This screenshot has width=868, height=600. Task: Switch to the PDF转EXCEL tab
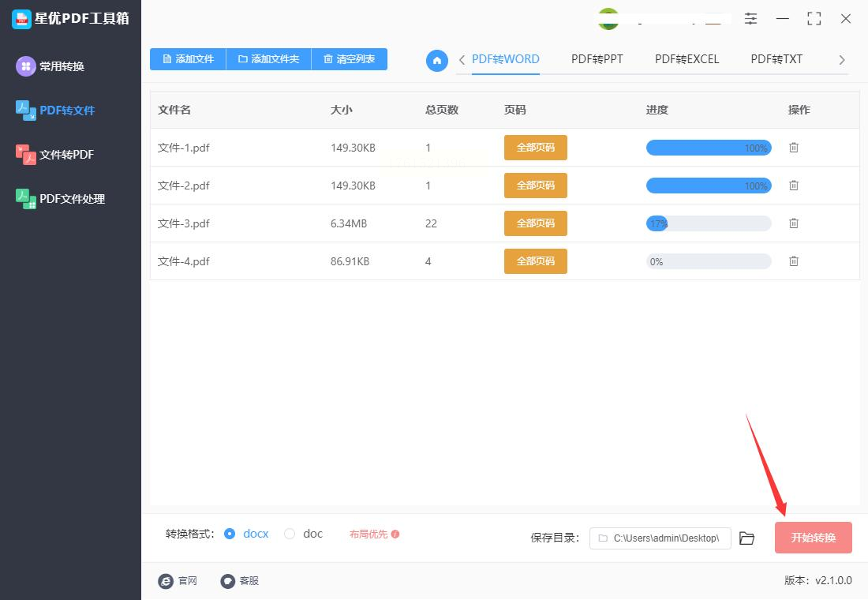point(687,59)
